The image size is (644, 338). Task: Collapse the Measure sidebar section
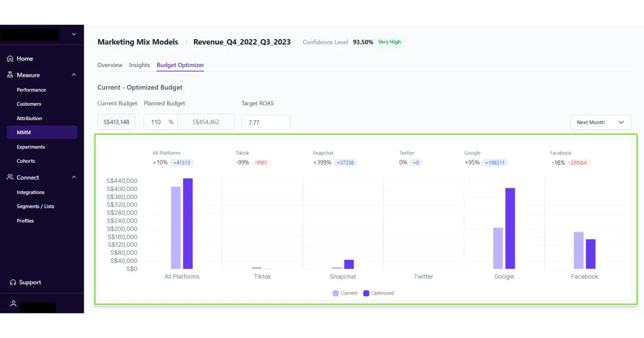click(x=74, y=75)
